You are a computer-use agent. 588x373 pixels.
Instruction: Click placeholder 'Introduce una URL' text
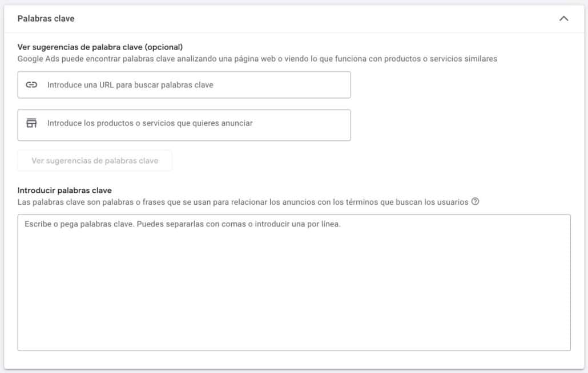click(130, 85)
